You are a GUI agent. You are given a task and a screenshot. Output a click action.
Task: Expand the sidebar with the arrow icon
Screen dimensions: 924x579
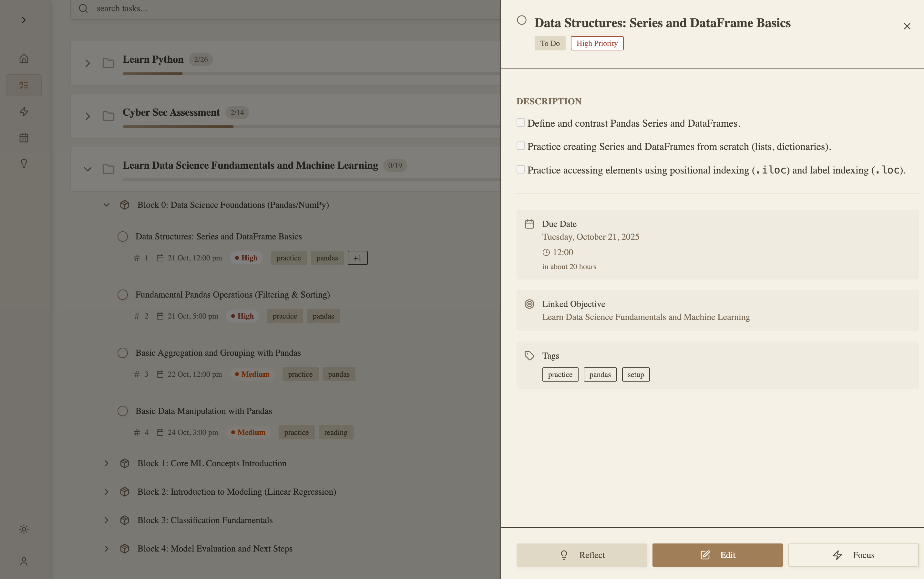pyautogui.click(x=24, y=20)
